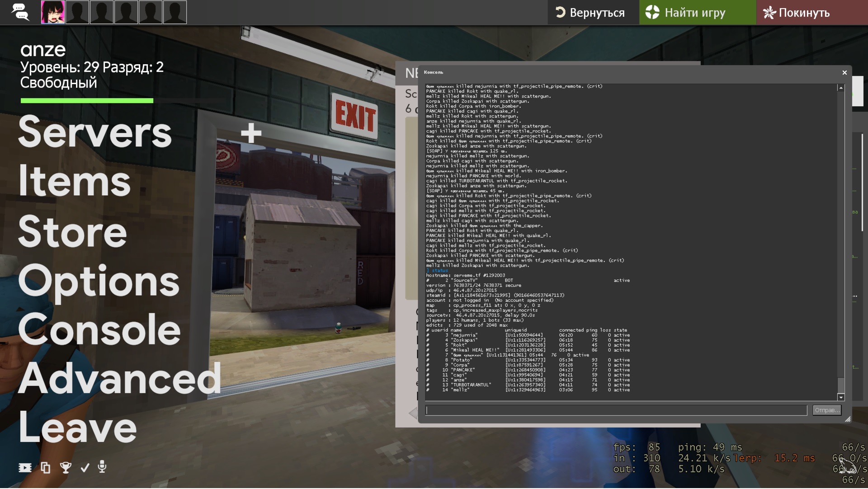This screenshot has height=489, width=868.
Task: Open the stacked pages icon
Action: click(46, 468)
